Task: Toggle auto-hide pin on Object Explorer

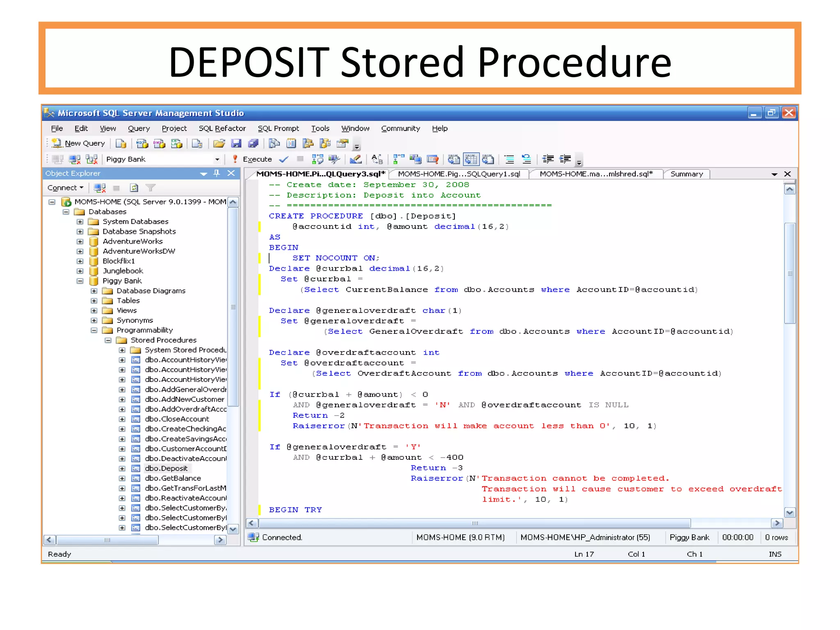Action: click(217, 173)
